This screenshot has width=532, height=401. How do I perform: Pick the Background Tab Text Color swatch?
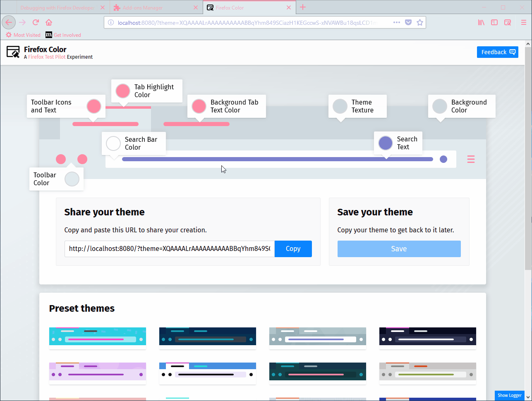coord(199,106)
